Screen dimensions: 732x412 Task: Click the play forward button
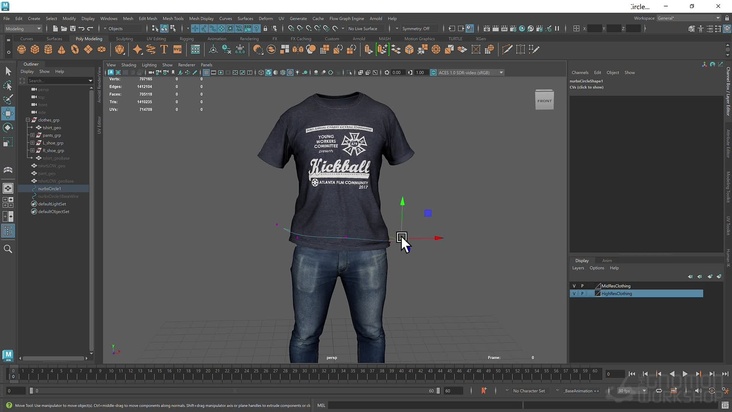[x=685, y=374]
